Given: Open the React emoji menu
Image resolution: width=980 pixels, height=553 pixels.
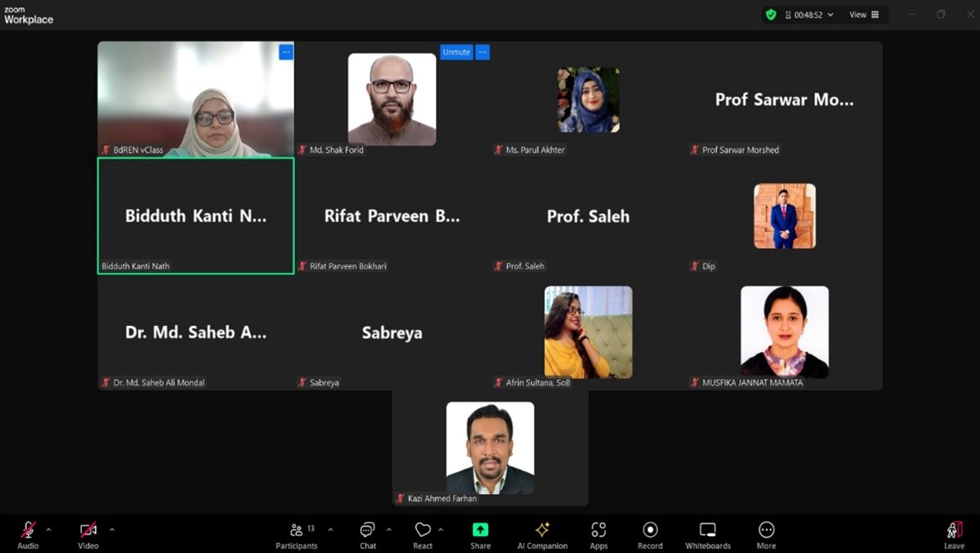Looking at the screenshot, I should click(423, 535).
